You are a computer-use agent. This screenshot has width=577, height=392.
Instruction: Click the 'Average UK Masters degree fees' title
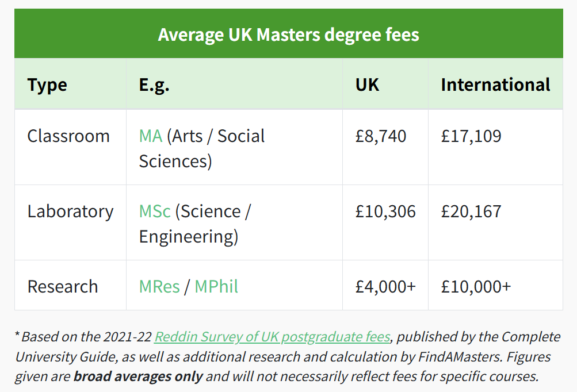coord(289,34)
